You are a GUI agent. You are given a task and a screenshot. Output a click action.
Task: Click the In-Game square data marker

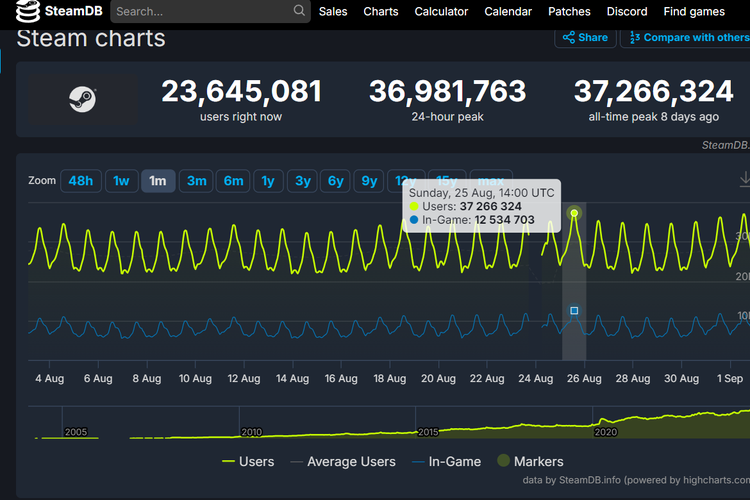point(574,311)
